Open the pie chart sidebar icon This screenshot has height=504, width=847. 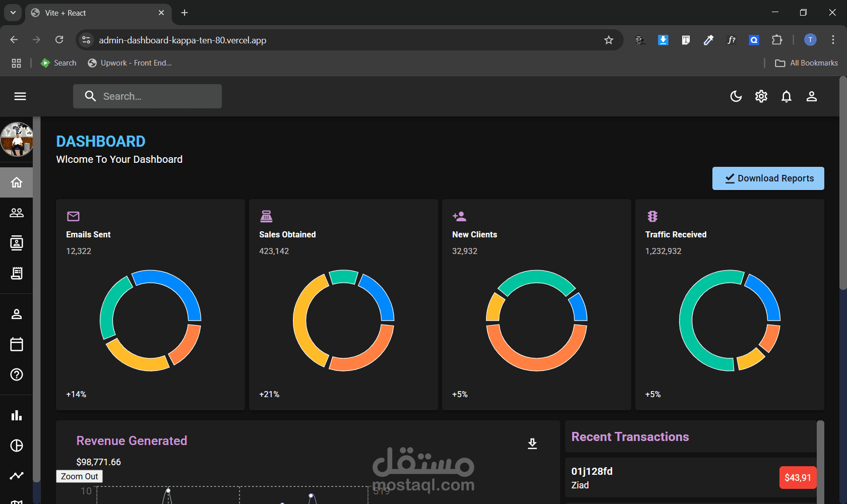click(17, 446)
